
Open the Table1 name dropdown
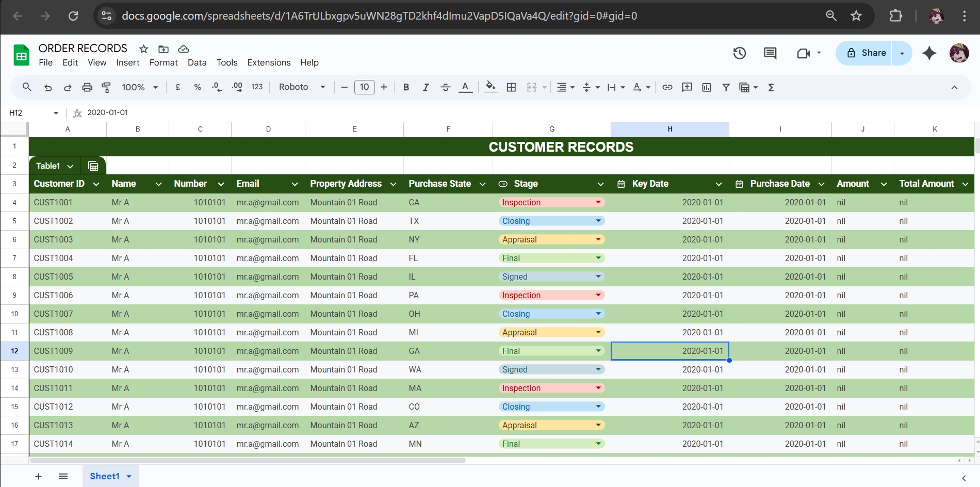70,166
